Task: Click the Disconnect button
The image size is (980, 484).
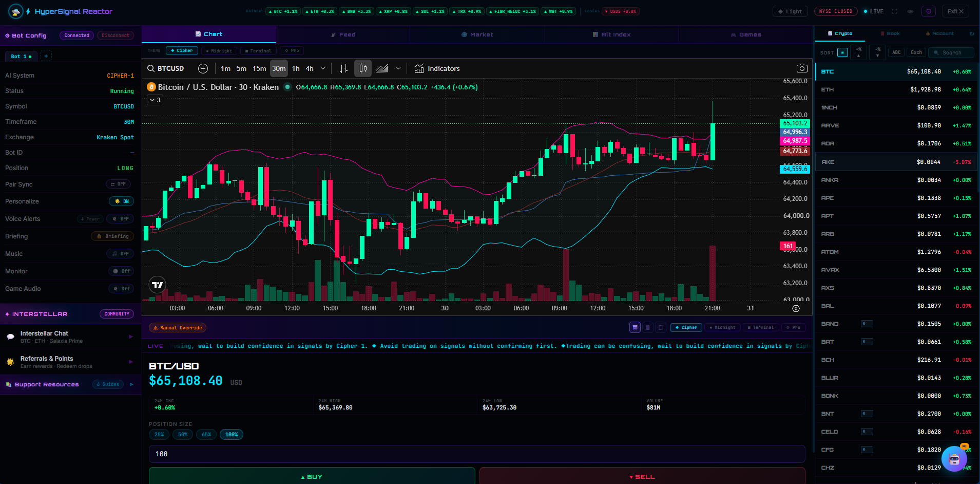Action: (116, 35)
